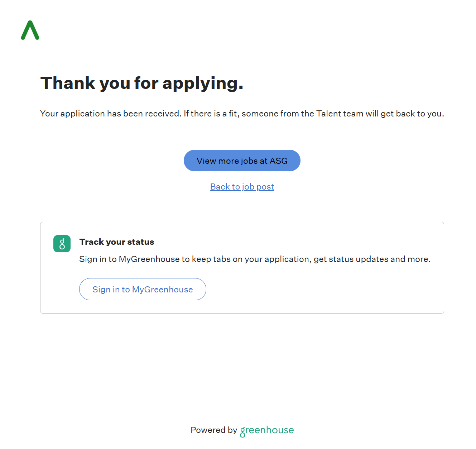476x449 pixels.
Task: Click the MyGreenhouse icon beside Track your status
Action: click(x=62, y=244)
